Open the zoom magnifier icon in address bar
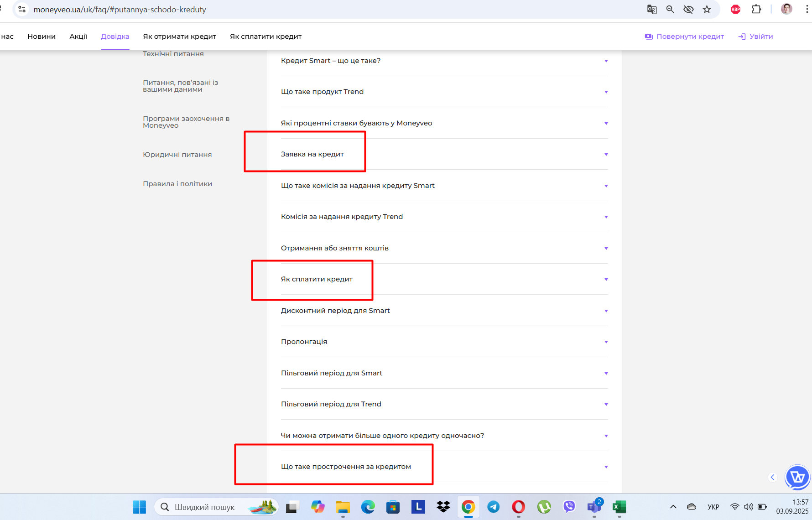812x520 pixels. tap(670, 9)
